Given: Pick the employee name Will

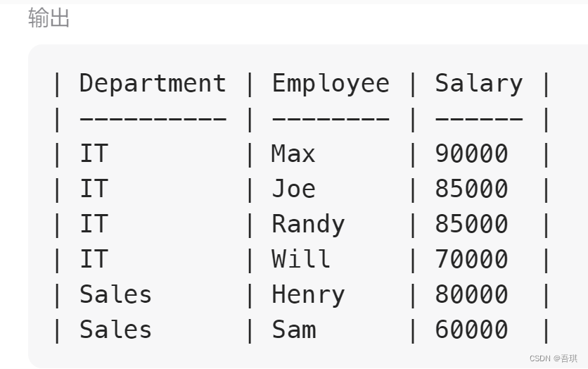Looking at the screenshot, I should pyautogui.click(x=301, y=259).
